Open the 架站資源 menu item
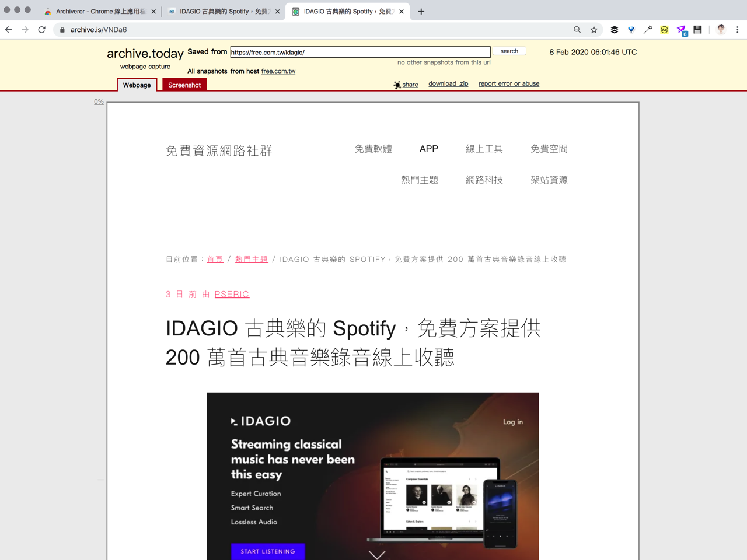Image resolution: width=747 pixels, height=560 pixels. click(x=549, y=180)
